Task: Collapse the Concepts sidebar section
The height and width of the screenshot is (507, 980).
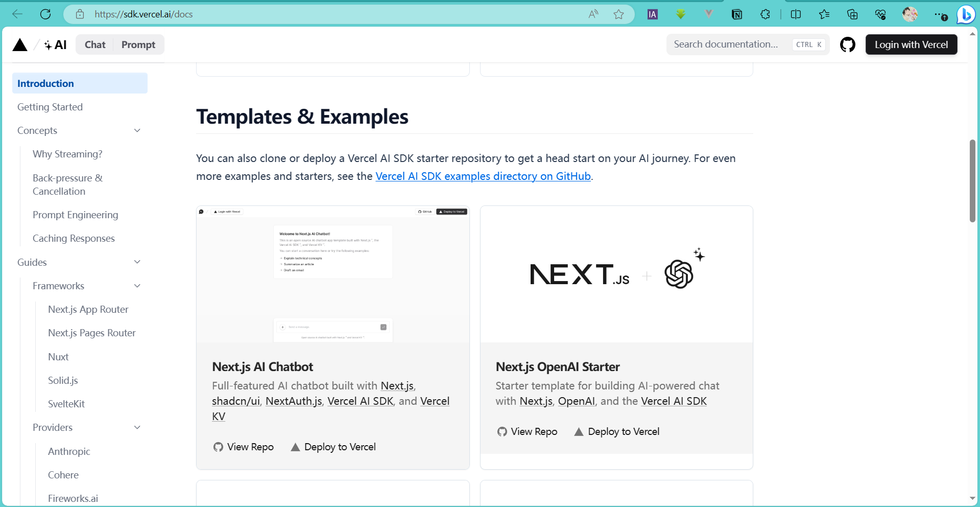Action: 137,131
